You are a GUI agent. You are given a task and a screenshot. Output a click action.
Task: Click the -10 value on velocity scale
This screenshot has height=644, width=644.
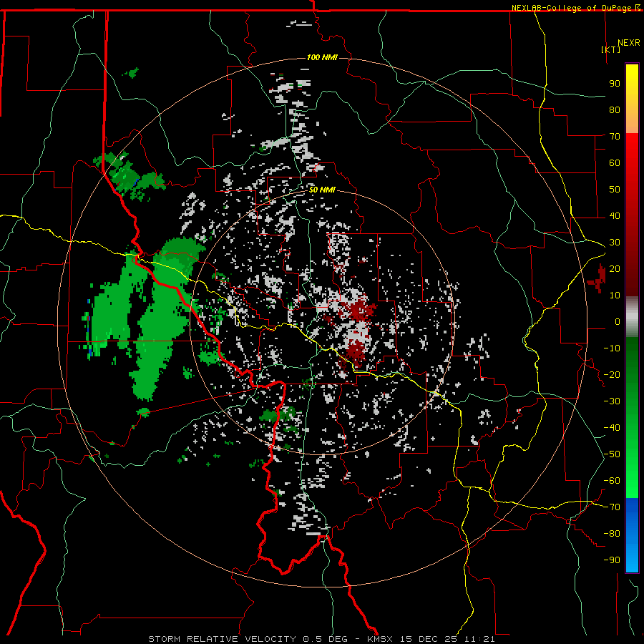612,348
